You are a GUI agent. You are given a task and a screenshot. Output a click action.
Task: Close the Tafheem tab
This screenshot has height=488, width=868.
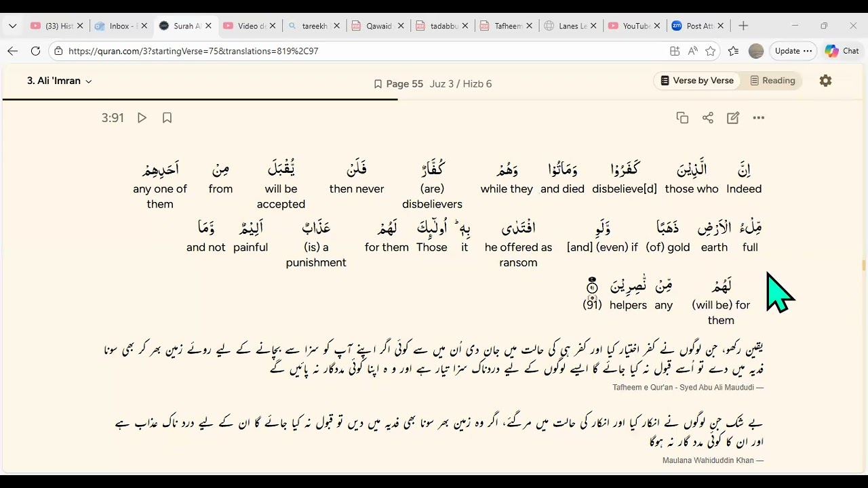pyautogui.click(x=530, y=26)
